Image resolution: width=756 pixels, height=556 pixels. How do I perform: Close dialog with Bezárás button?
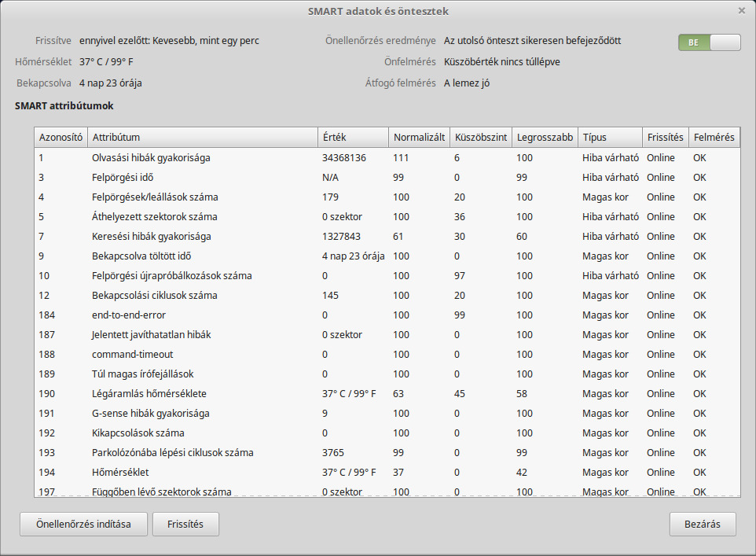[703, 524]
